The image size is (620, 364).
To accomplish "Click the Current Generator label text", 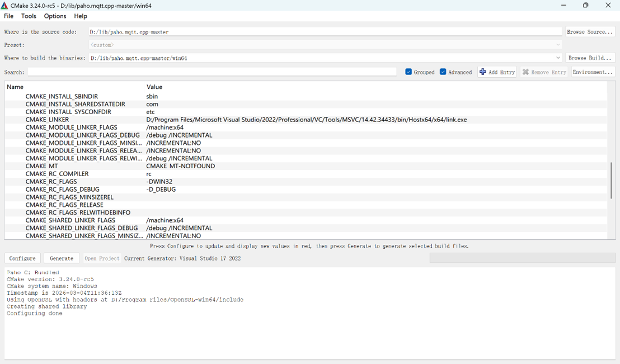I will 182,258.
